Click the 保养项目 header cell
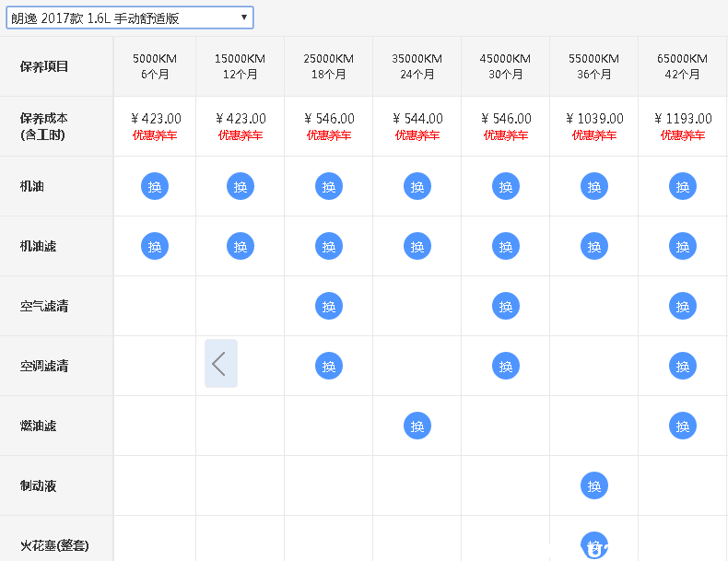Image resolution: width=728 pixels, height=561 pixels. click(x=44, y=66)
